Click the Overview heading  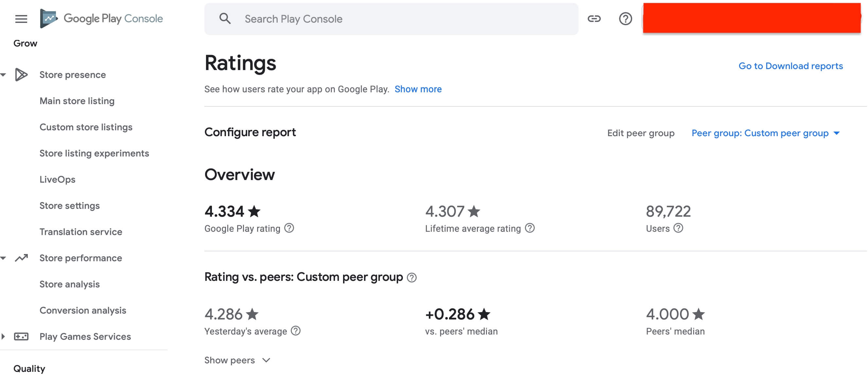(x=240, y=175)
